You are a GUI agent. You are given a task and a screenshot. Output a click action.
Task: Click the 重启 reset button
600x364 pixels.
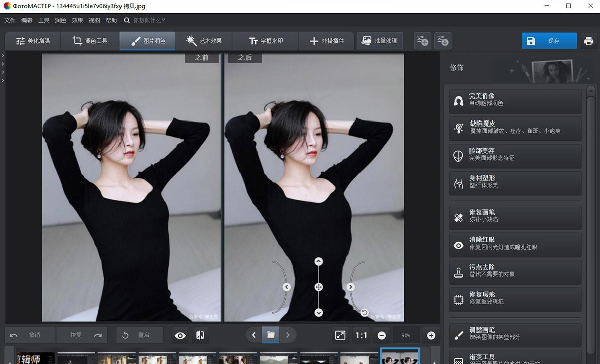coord(139,335)
